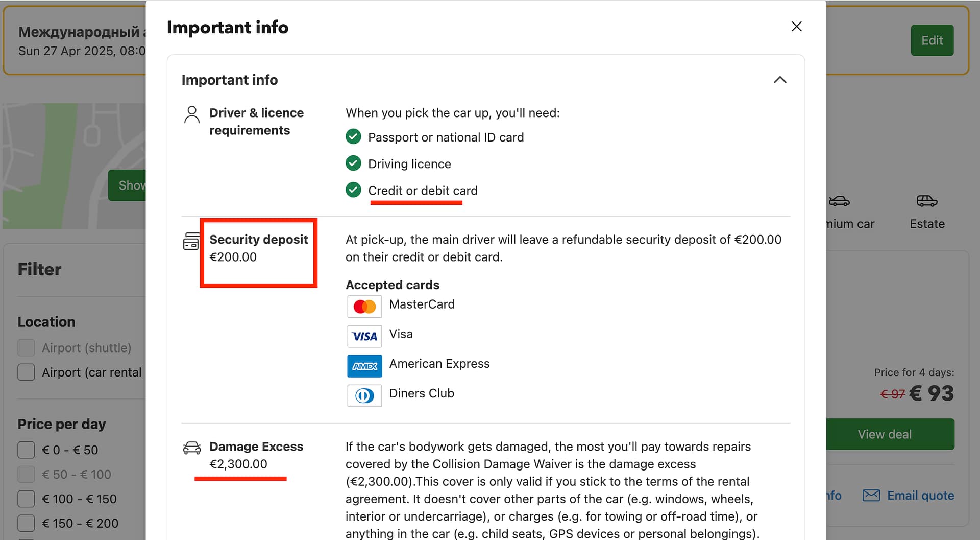The image size is (980, 540).
Task: Click the MasterCard logo icon
Action: click(364, 307)
